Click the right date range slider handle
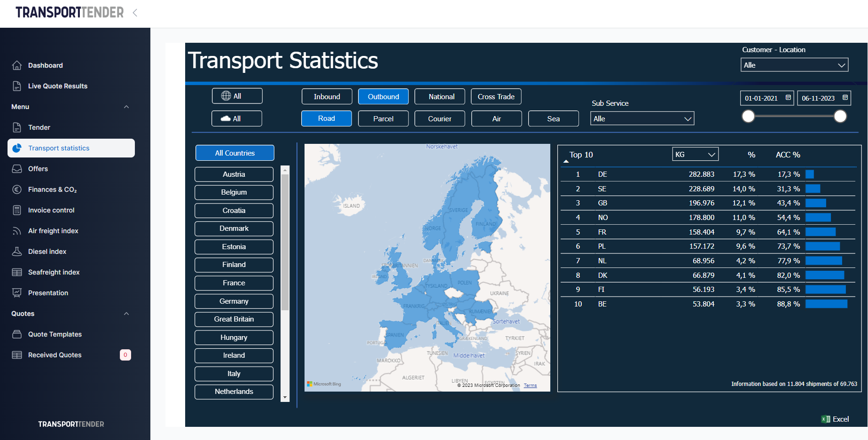The image size is (868, 440). [840, 116]
